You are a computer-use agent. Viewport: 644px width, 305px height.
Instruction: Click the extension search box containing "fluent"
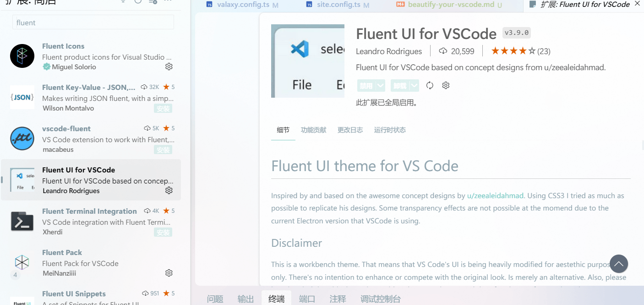(93, 22)
